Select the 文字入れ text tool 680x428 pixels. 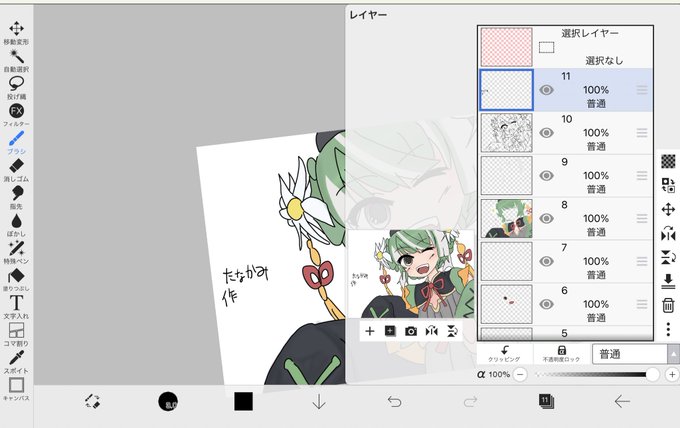[16, 307]
